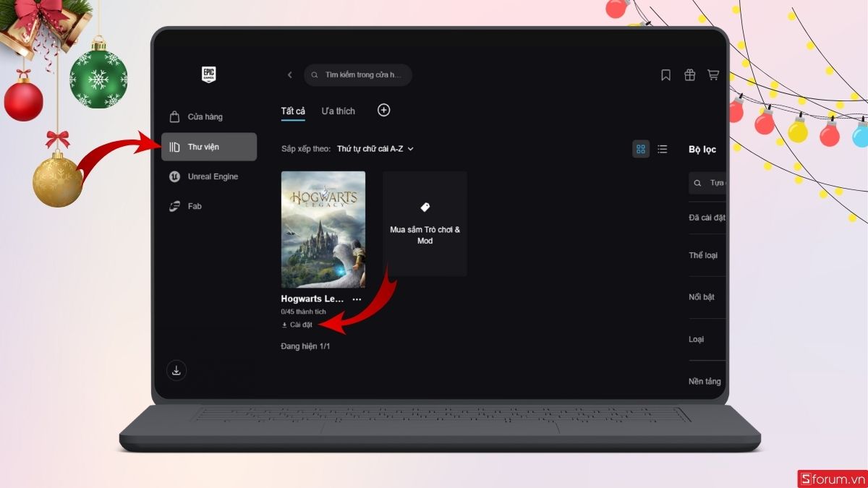Open the Mua sắm Trò chơi & Mod tile
The width and height of the screenshot is (868, 488).
tap(425, 223)
